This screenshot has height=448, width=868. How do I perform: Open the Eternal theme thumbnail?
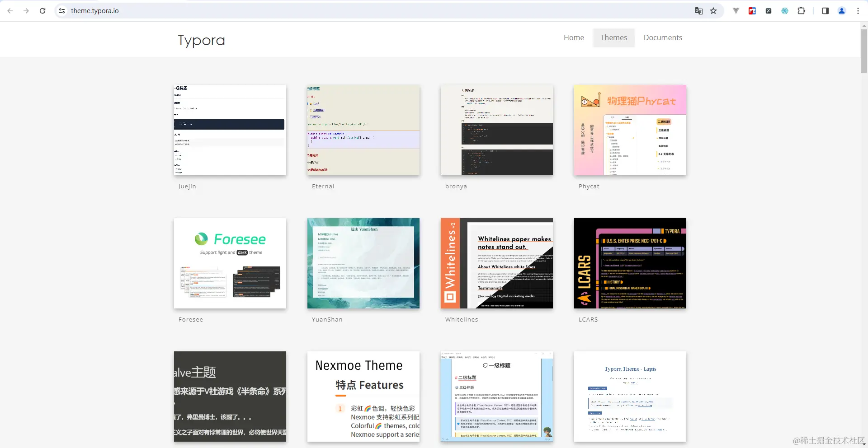pos(363,130)
